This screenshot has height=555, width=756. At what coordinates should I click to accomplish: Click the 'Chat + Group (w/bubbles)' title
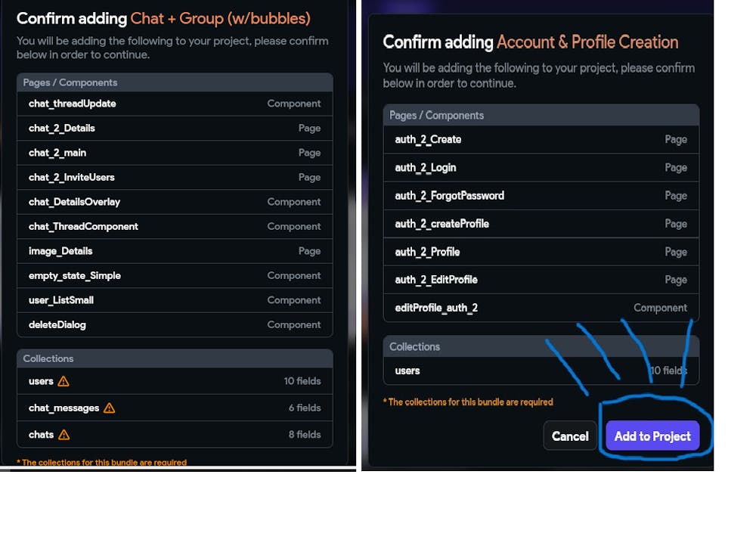point(220,18)
